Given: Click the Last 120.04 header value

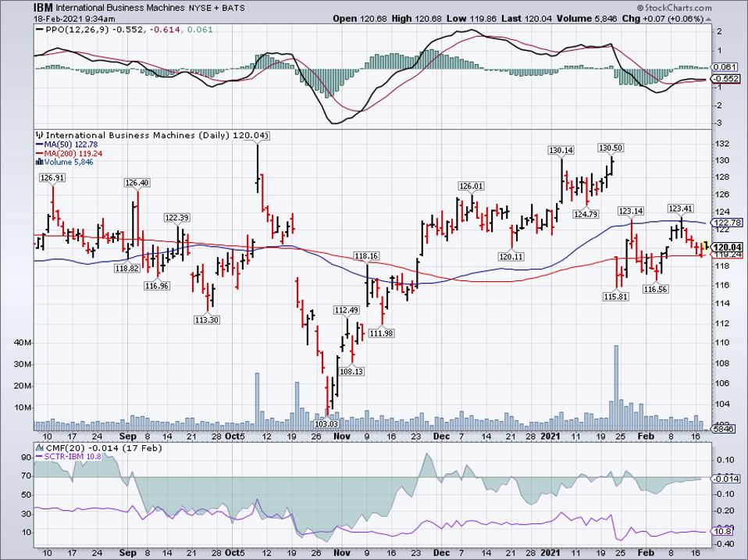Looking at the screenshot, I should [527, 19].
